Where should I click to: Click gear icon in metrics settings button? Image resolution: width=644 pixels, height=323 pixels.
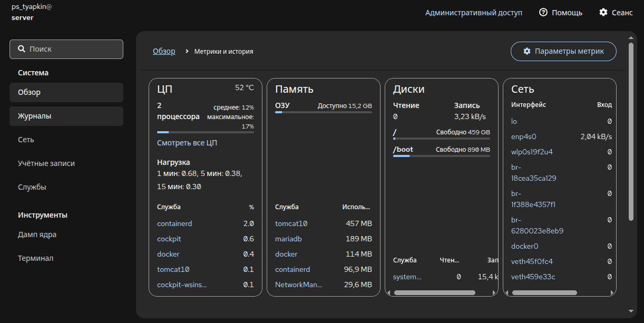point(526,51)
